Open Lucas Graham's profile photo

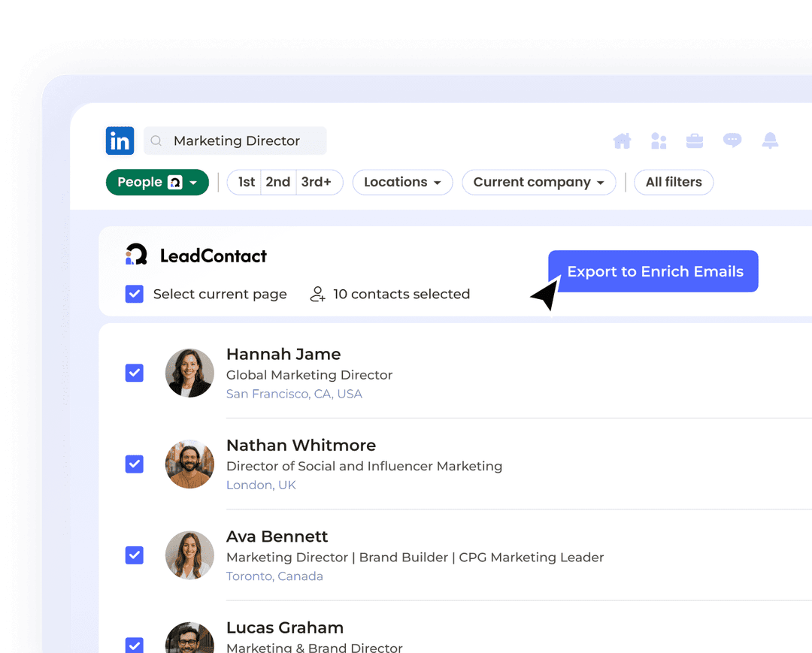coord(189,639)
